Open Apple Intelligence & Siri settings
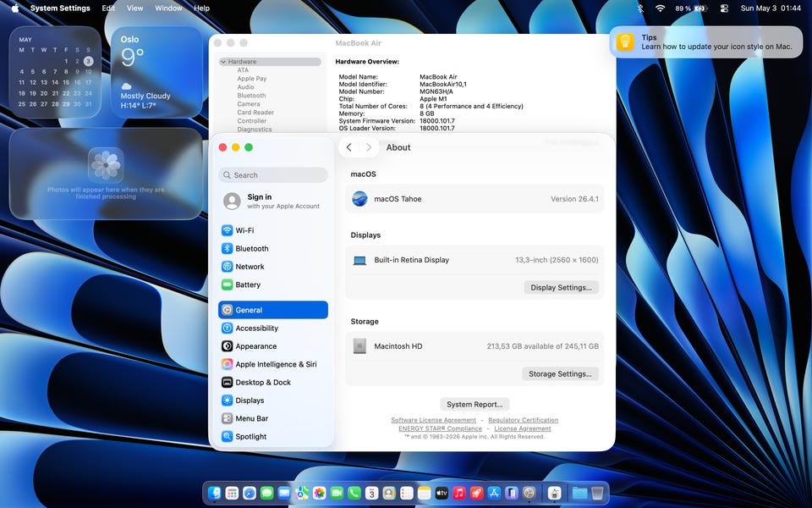 (273, 364)
